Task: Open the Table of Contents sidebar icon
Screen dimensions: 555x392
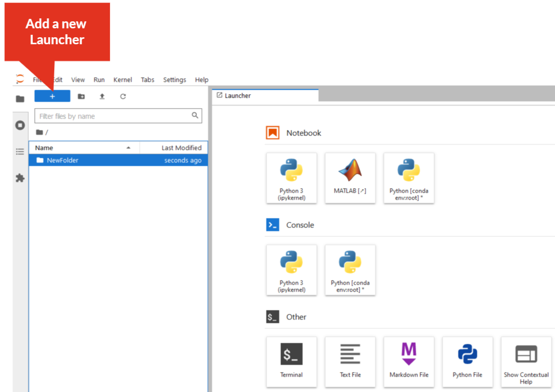Action: click(x=20, y=152)
